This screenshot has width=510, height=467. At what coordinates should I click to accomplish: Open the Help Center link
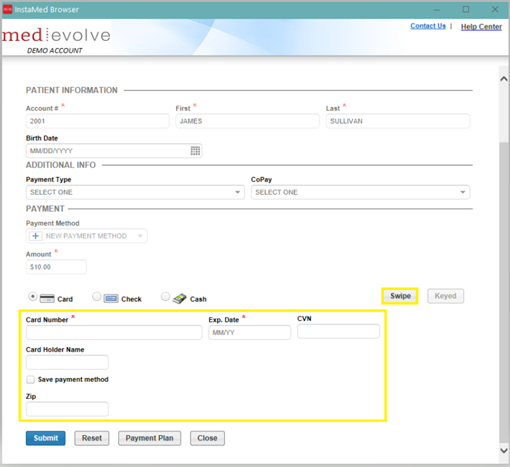tap(481, 27)
